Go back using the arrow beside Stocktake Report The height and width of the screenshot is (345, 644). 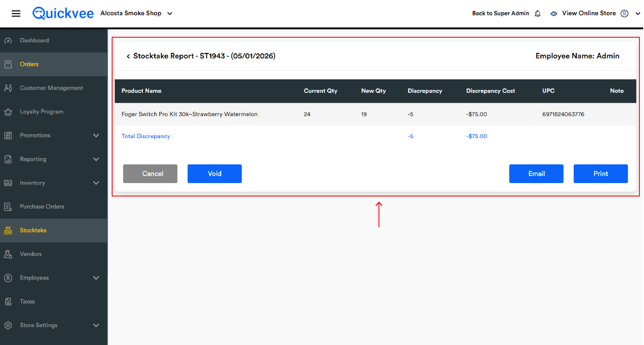[x=128, y=56]
